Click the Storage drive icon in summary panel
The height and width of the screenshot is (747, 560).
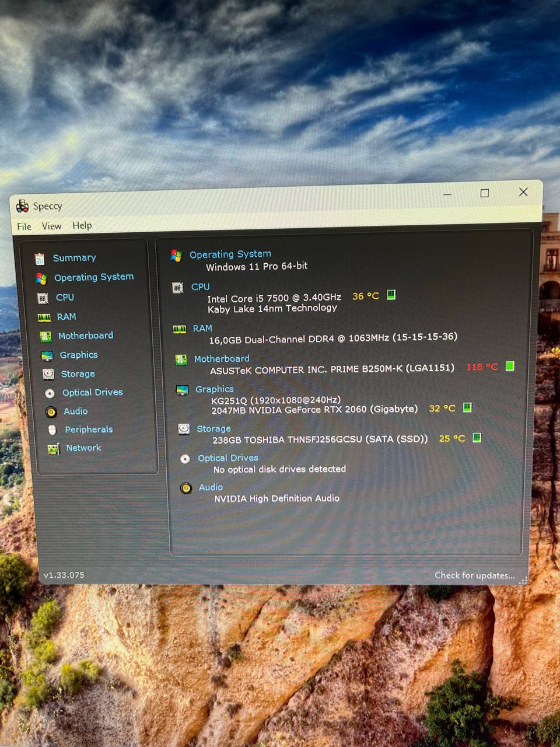(x=184, y=429)
